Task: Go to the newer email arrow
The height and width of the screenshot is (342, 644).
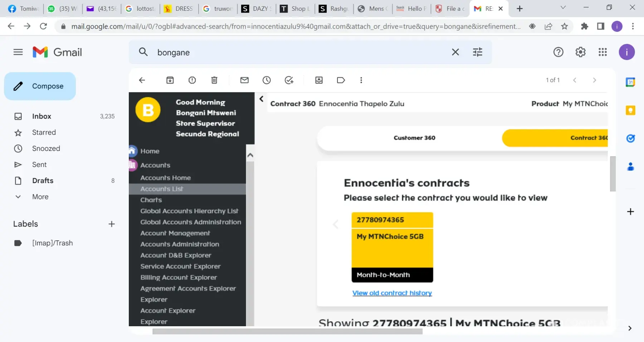Action: coord(575,80)
